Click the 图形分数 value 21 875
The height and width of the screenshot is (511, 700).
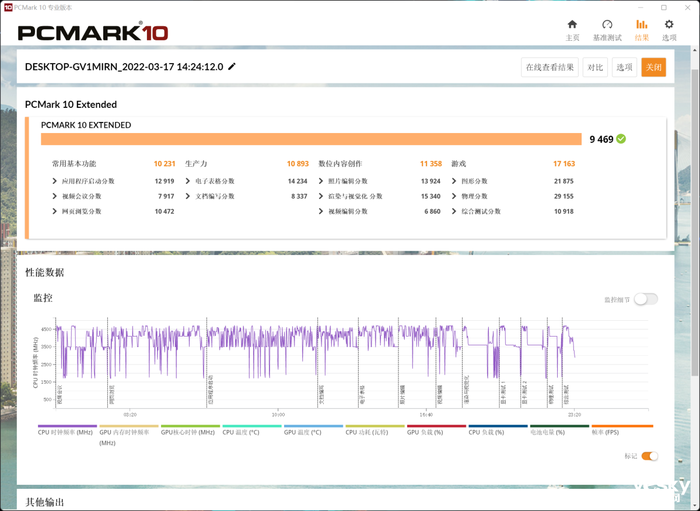(564, 181)
